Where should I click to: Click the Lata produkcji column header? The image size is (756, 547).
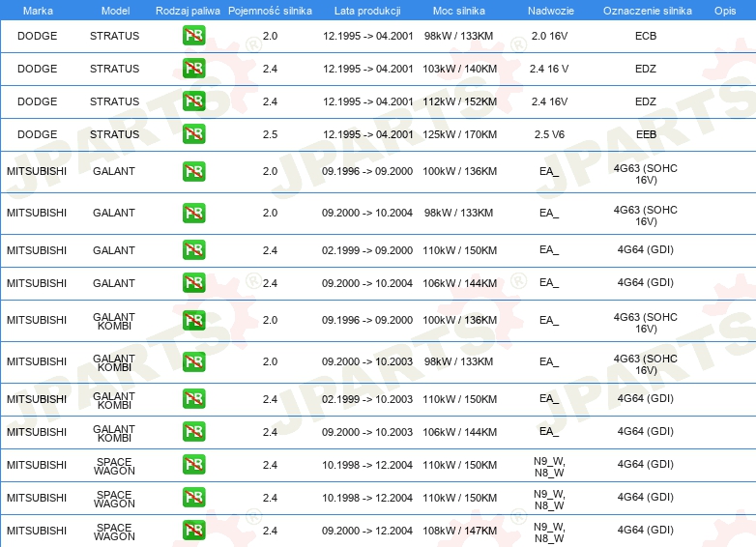click(x=367, y=10)
